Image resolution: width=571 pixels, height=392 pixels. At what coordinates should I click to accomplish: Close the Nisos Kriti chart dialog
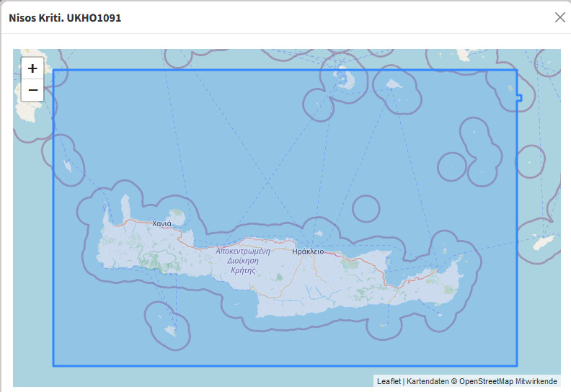coord(559,17)
